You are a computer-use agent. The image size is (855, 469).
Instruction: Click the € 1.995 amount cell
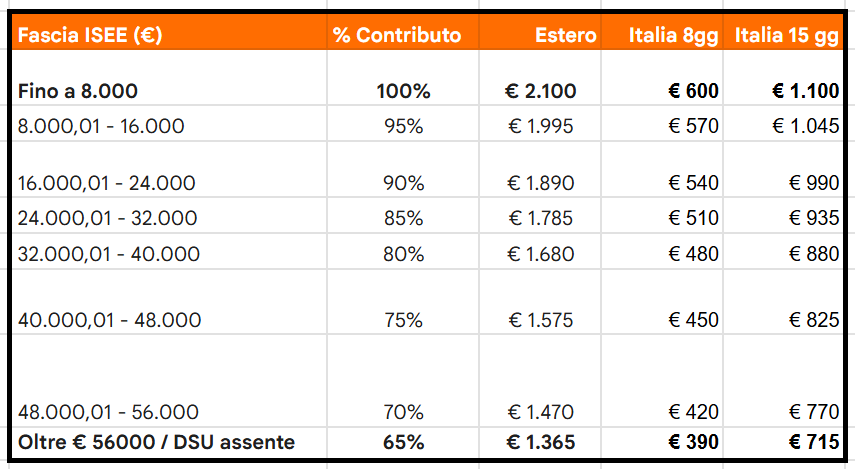pyautogui.click(x=541, y=126)
